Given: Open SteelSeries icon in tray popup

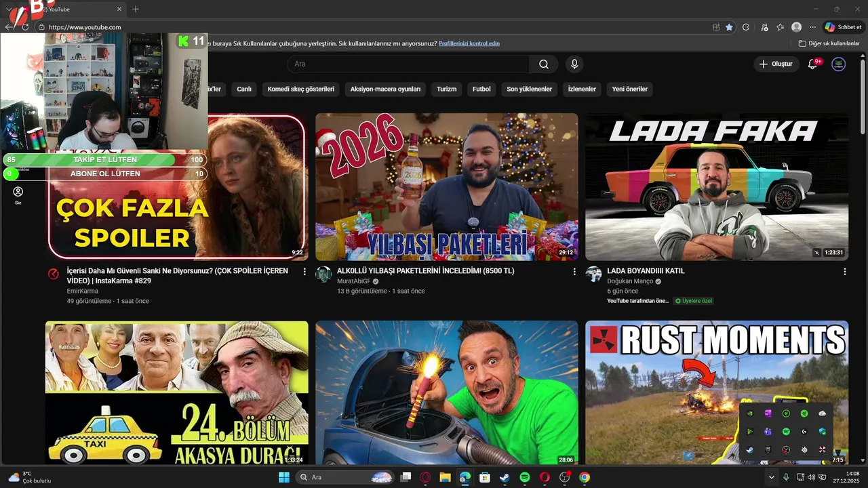Looking at the screenshot, I should [804, 449].
